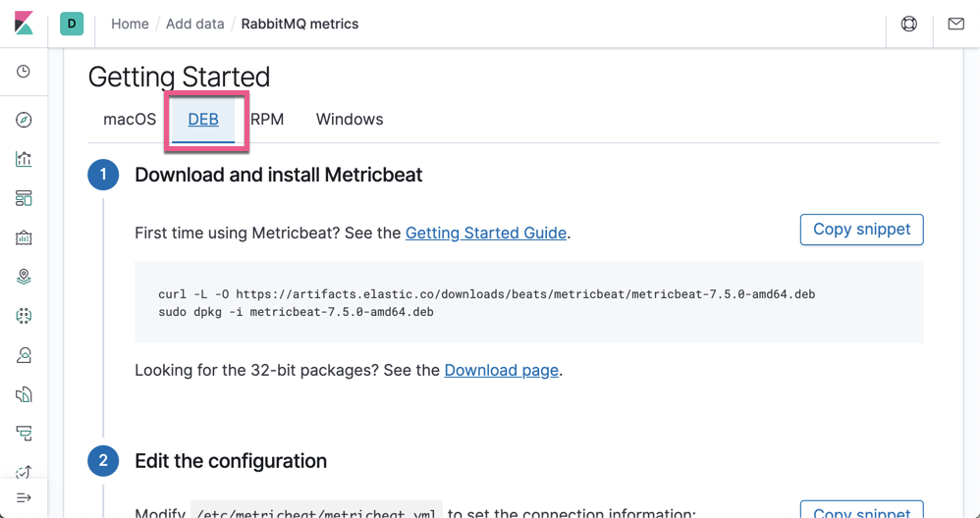980x518 pixels.
Task: Open Machine Learning icon in sidebar
Action: pyautogui.click(x=24, y=316)
